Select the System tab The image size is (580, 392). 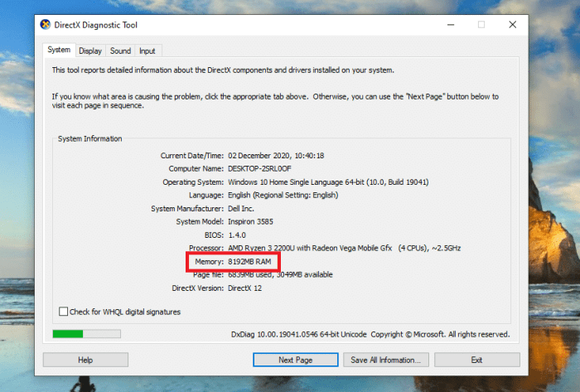59,50
